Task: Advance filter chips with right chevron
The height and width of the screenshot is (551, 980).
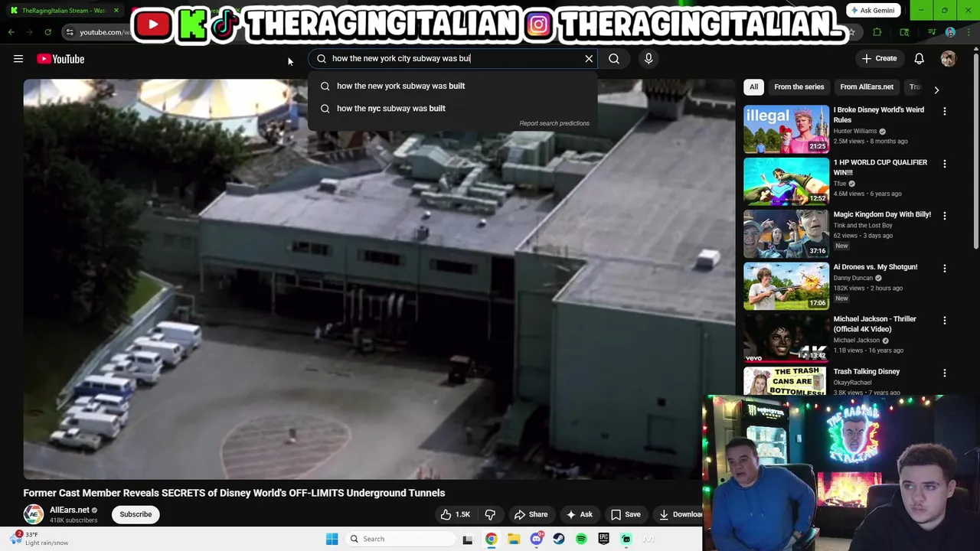Action: point(936,90)
